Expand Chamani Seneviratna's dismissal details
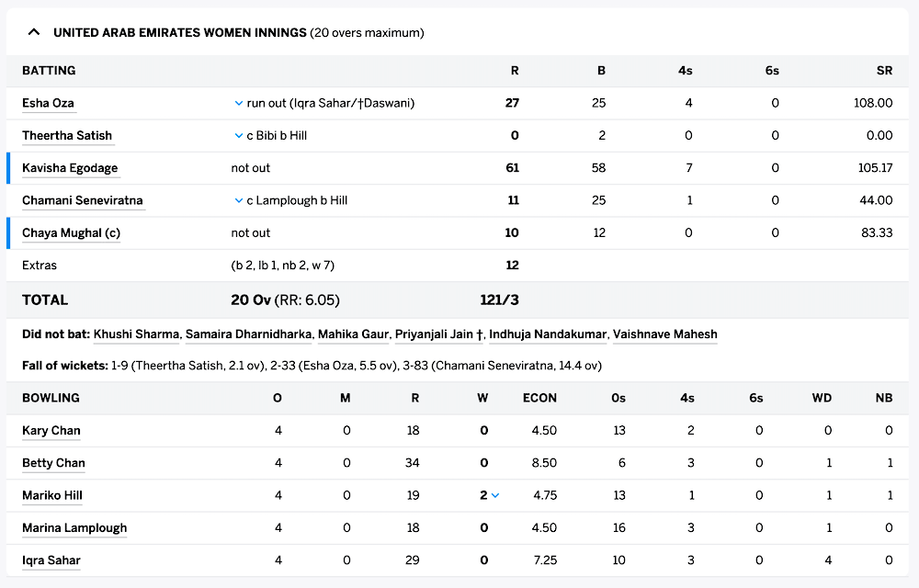This screenshot has width=919, height=588. 238,200
